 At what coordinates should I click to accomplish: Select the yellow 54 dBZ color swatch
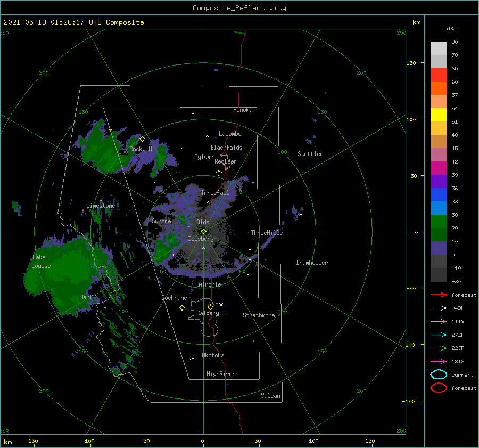pyautogui.click(x=439, y=115)
